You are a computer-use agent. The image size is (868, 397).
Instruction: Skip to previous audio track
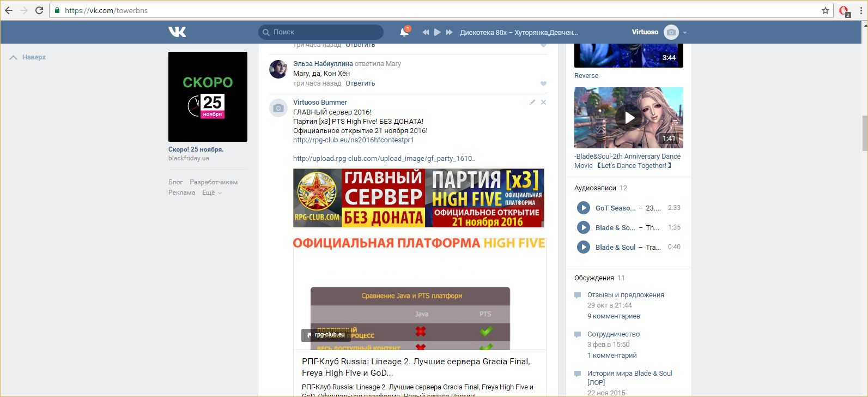tap(426, 32)
